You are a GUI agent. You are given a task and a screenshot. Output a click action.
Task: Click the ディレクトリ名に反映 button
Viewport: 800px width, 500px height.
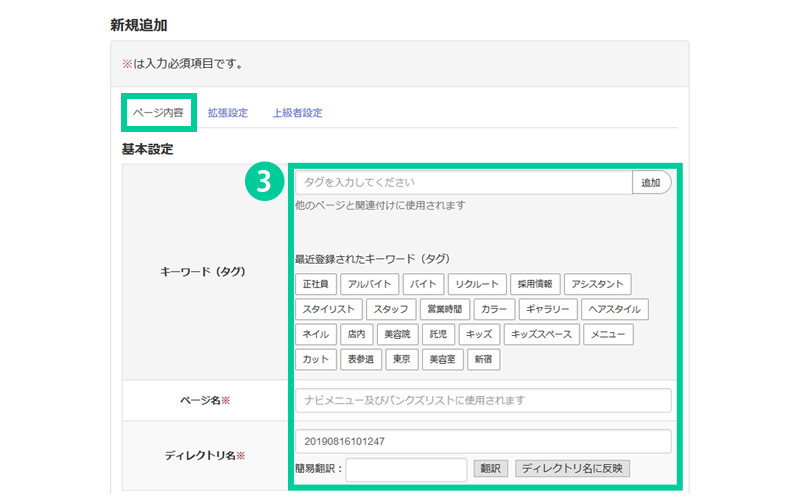[572, 468]
